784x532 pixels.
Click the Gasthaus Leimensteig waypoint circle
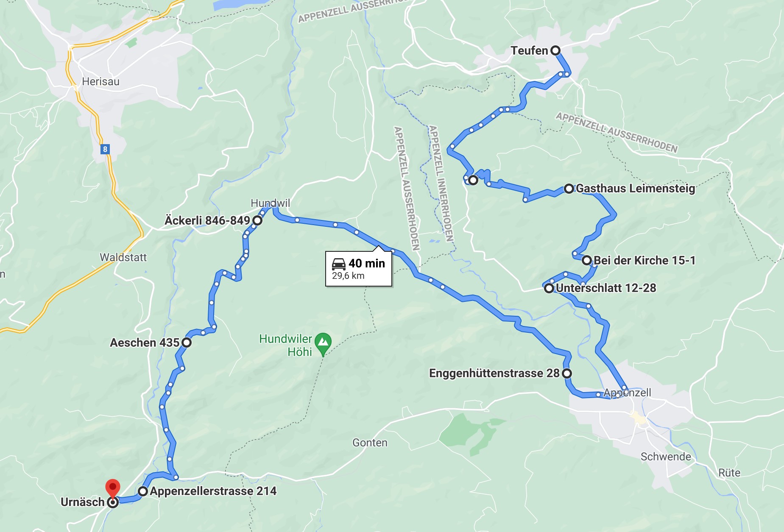coord(569,189)
